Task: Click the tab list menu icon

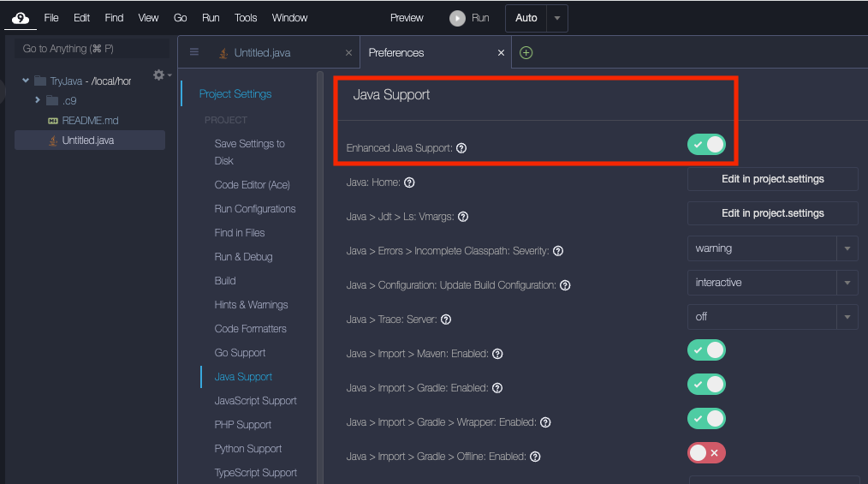Action: tap(194, 52)
